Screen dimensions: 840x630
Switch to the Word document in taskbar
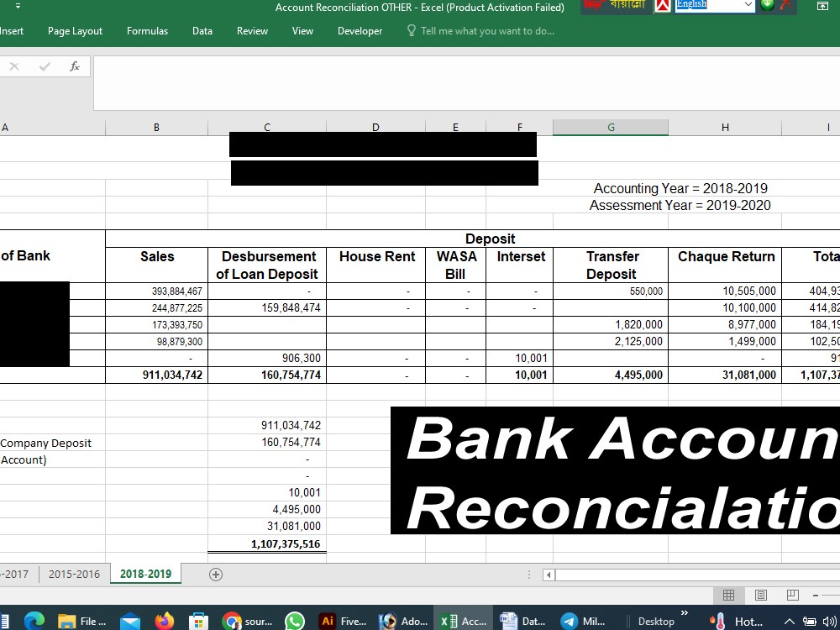522,622
